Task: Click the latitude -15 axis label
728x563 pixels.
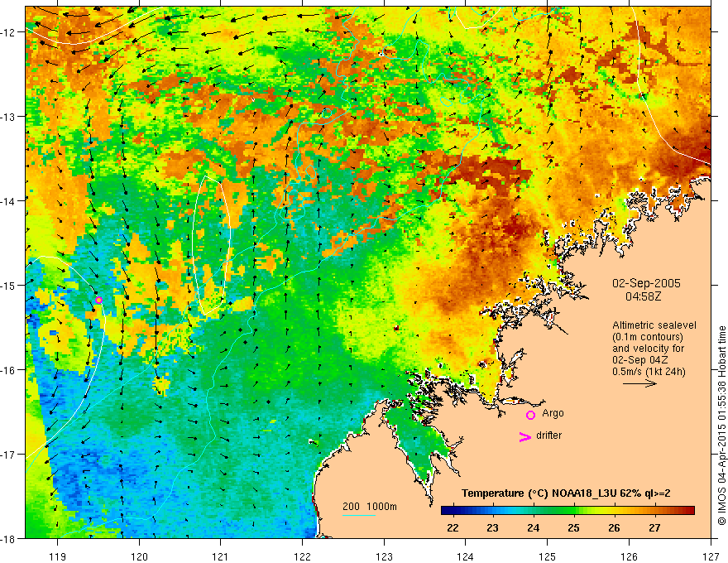Action: tap(8, 285)
